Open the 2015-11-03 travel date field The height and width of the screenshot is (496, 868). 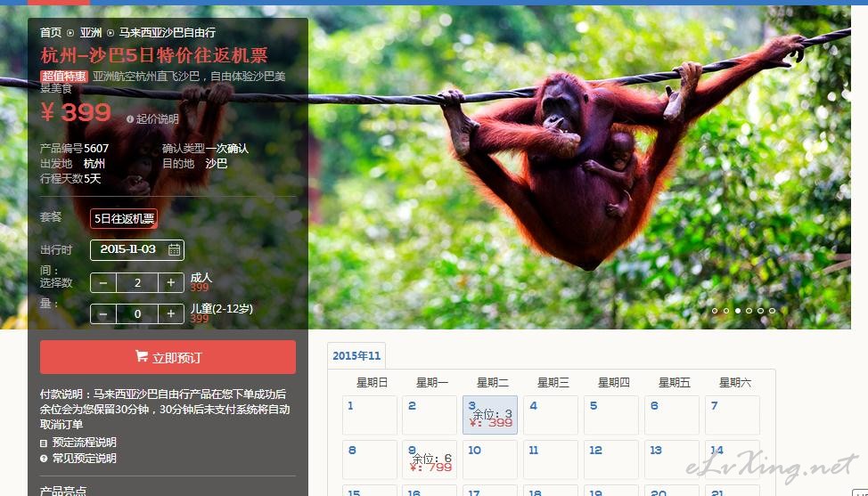137,249
